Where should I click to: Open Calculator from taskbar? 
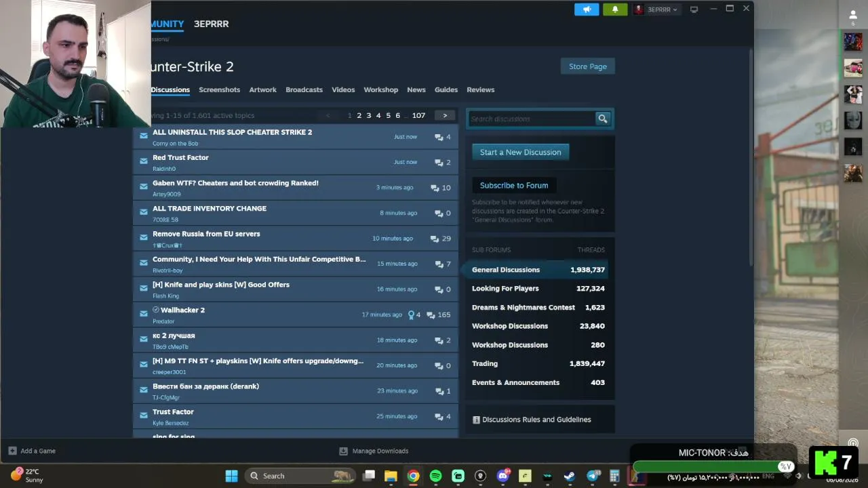point(614,476)
